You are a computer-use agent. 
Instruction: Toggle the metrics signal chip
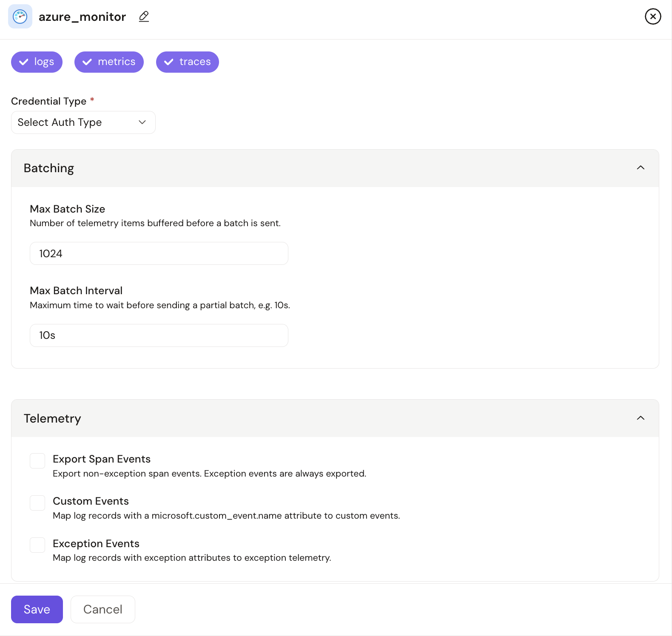[109, 62]
